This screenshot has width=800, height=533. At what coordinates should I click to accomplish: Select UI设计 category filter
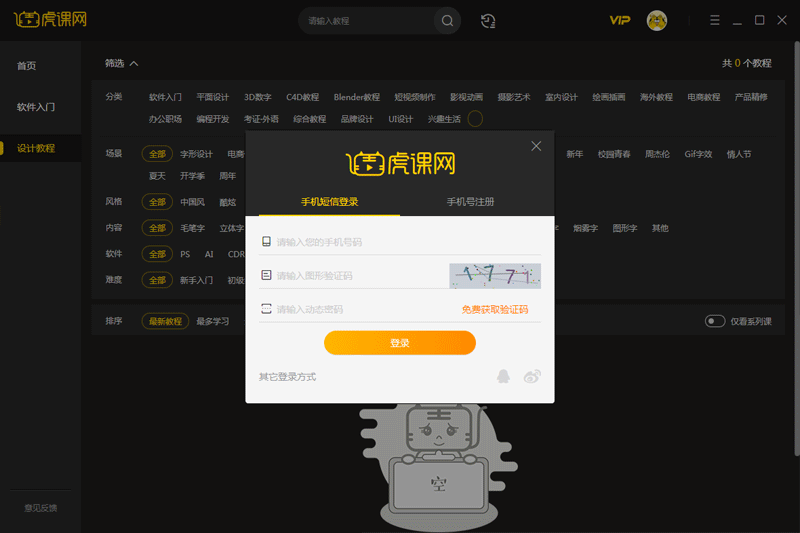click(x=401, y=119)
